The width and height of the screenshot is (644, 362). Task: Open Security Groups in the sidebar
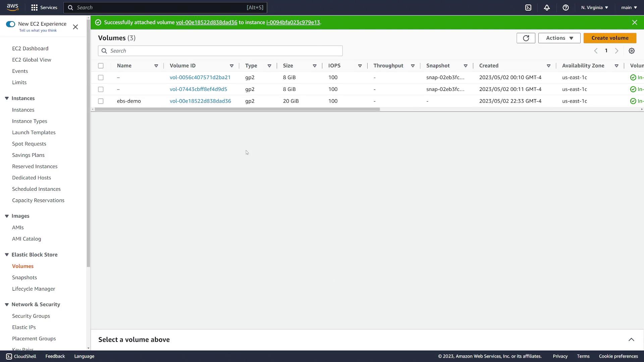pos(31,316)
